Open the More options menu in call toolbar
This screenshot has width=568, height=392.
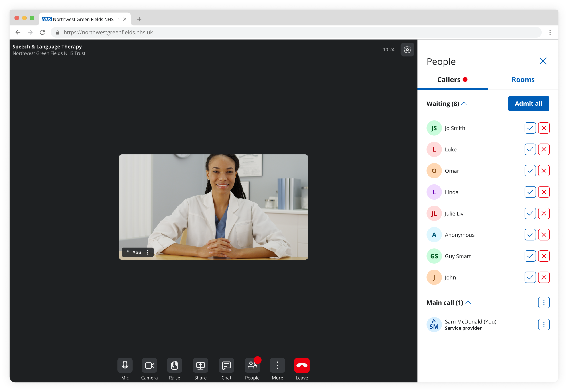coord(277,365)
